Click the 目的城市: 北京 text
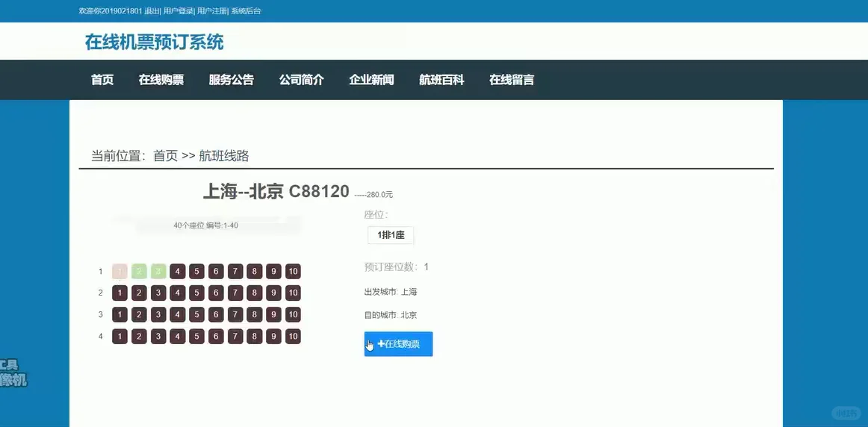 pos(390,315)
